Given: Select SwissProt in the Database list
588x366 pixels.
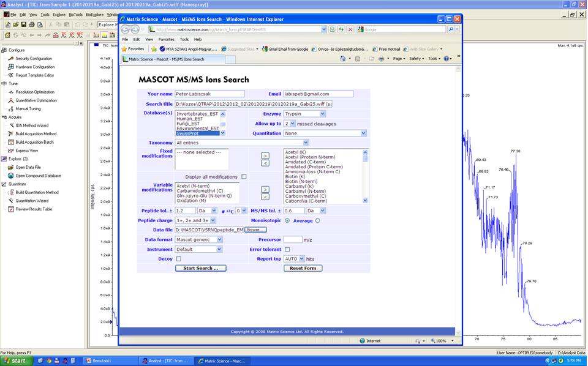Looking at the screenshot, I should [197, 133].
